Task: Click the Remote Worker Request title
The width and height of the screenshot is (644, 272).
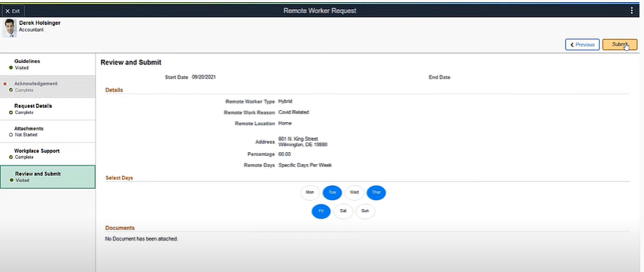Action: pyautogui.click(x=320, y=10)
